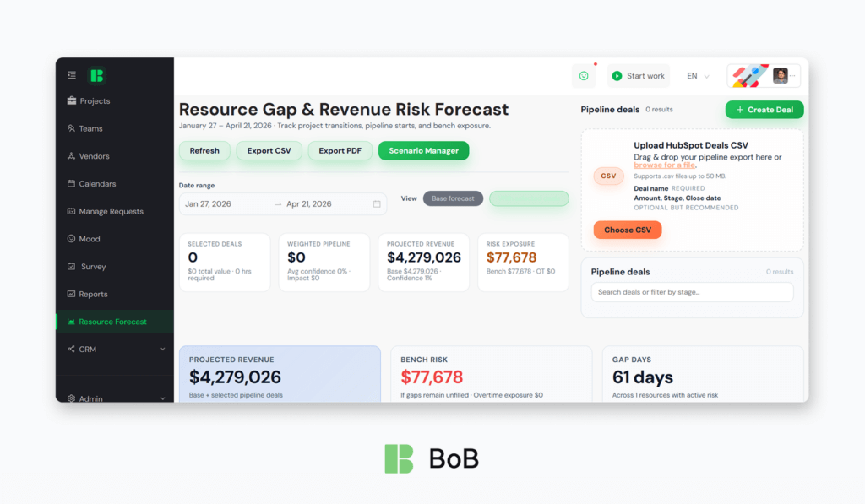865x504 pixels.
Task: Click the smiley status icon with notification dot
Action: 583,75
